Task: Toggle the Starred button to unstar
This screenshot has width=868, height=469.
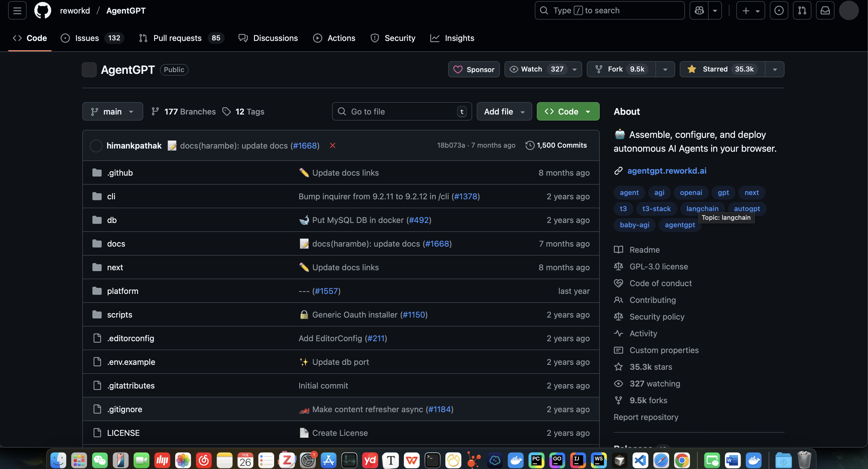Action: [x=722, y=69]
